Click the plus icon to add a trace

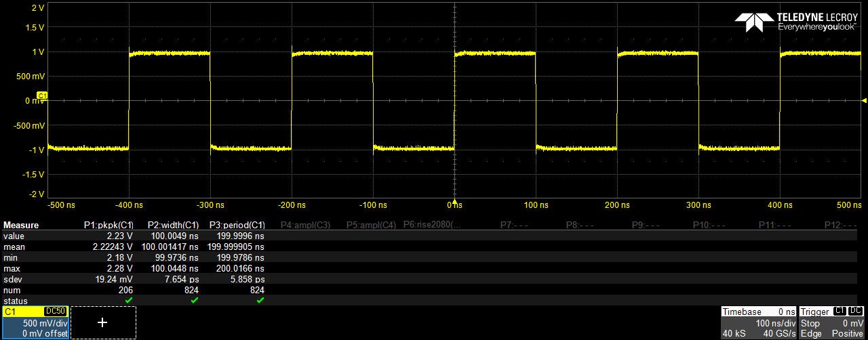click(x=102, y=322)
